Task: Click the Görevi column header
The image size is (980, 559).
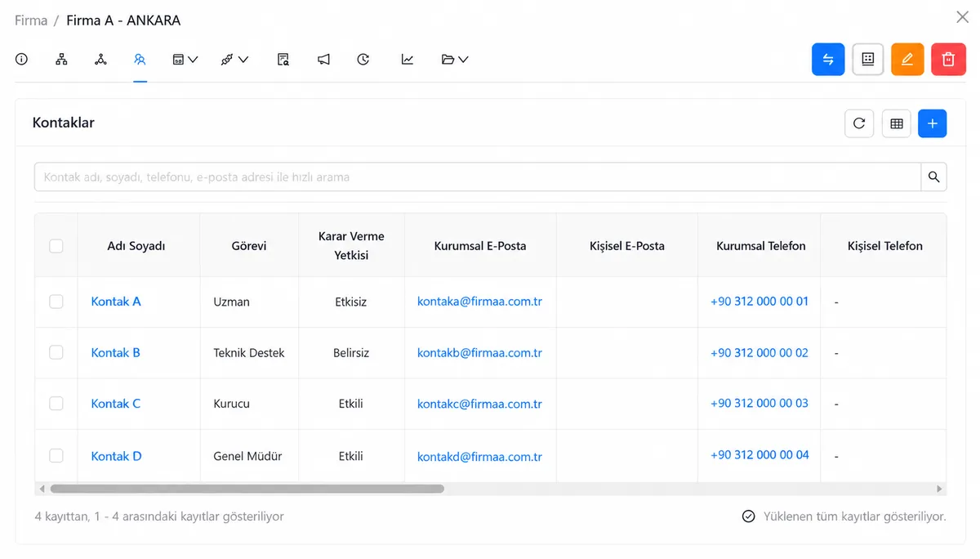Action: point(248,246)
